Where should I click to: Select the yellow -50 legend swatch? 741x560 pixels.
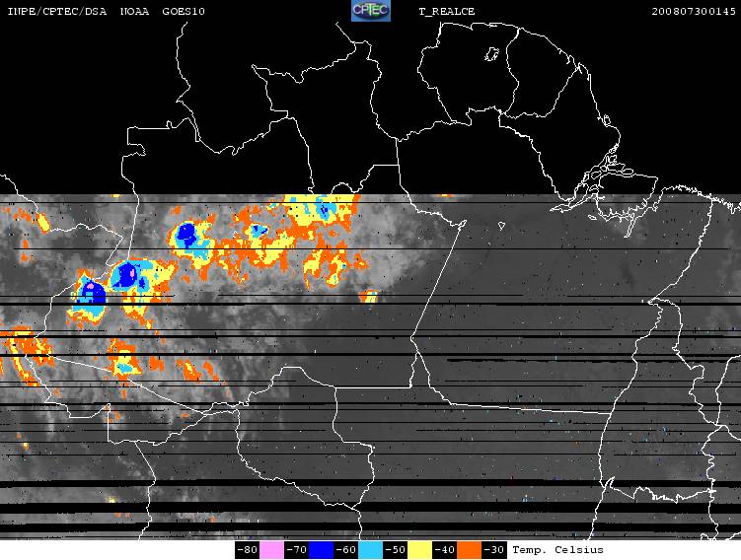coord(419,550)
